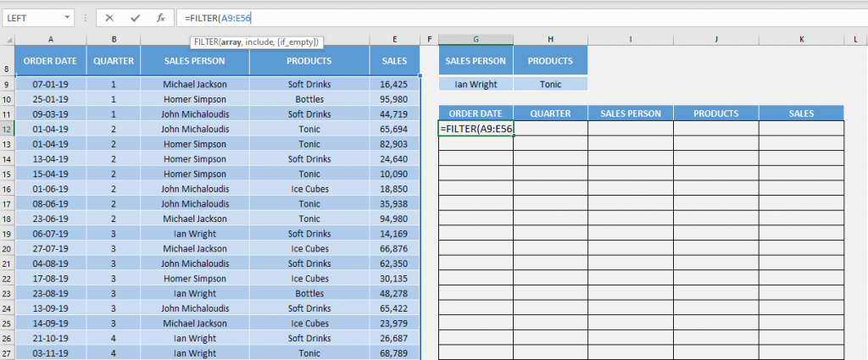Select column E header
Viewport: 868px width, 360px height.
[x=394, y=39]
